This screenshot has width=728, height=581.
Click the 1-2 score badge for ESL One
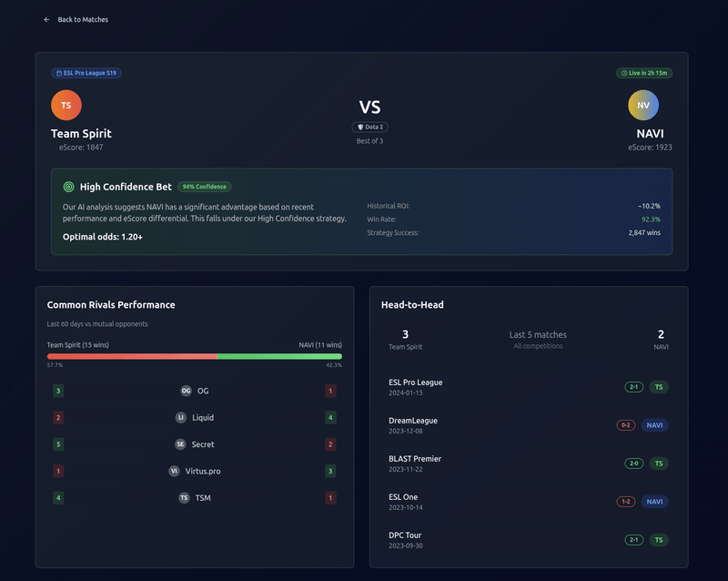click(x=626, y=502)
